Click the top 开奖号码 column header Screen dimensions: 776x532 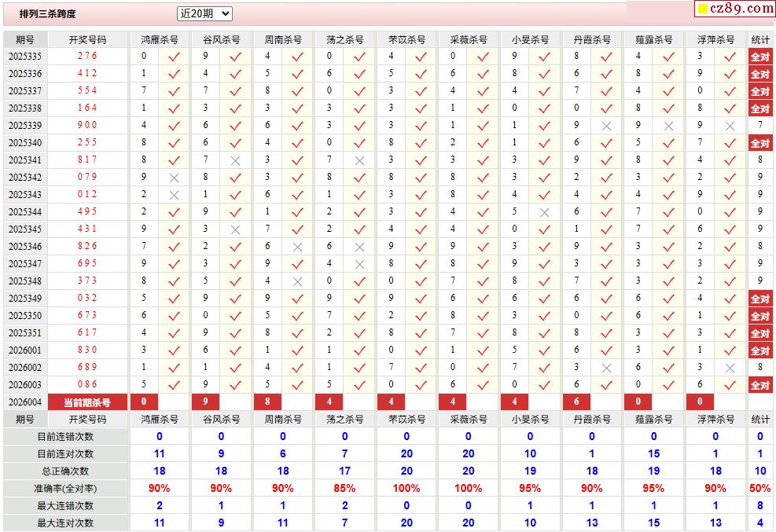coord(87,39)
